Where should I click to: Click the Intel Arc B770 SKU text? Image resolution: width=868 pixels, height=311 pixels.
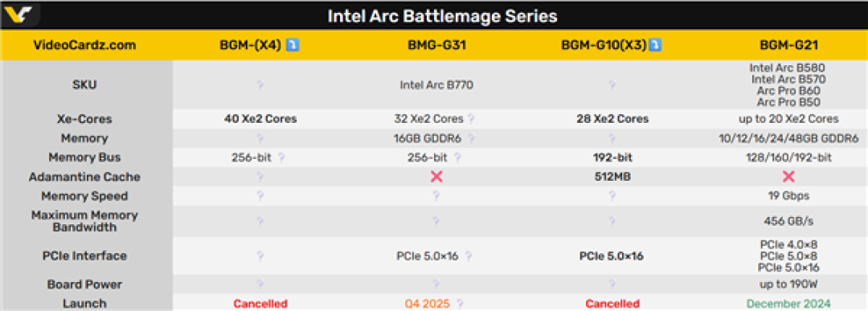(x=436, y=85)
